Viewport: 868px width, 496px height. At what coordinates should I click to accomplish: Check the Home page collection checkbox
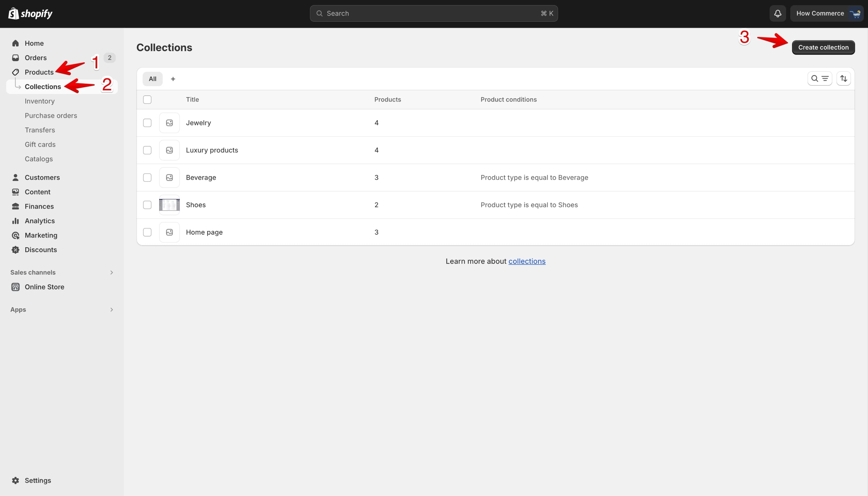pos(147,232)
